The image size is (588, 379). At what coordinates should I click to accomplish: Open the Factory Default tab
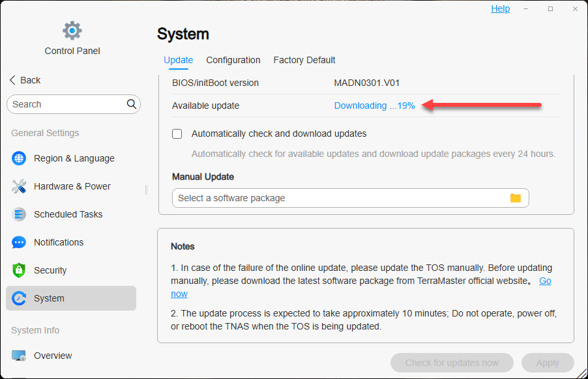coord(304,60)
